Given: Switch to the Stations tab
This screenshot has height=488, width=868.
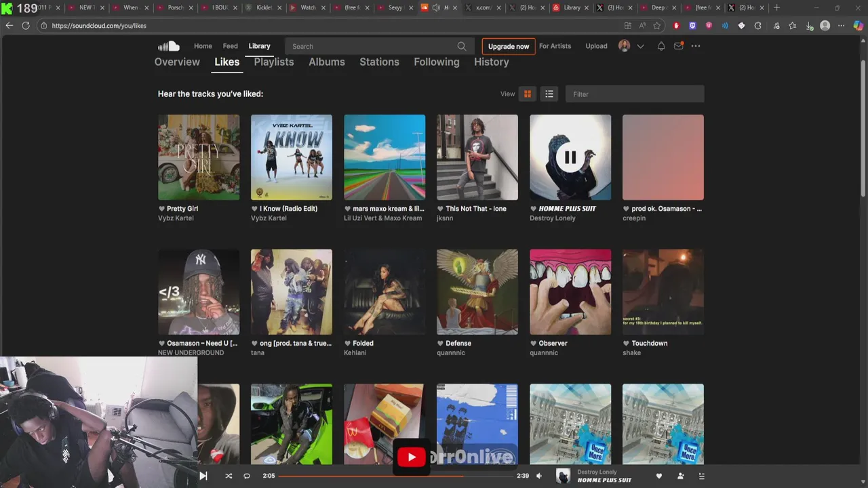Looking at the screenshot, I should tap(379, 62).
